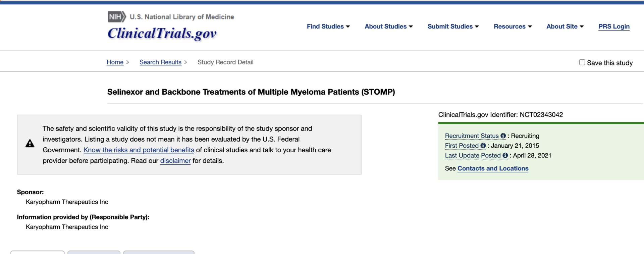Expand the Find Studies dropdown menu

click(x=328, y=27)
